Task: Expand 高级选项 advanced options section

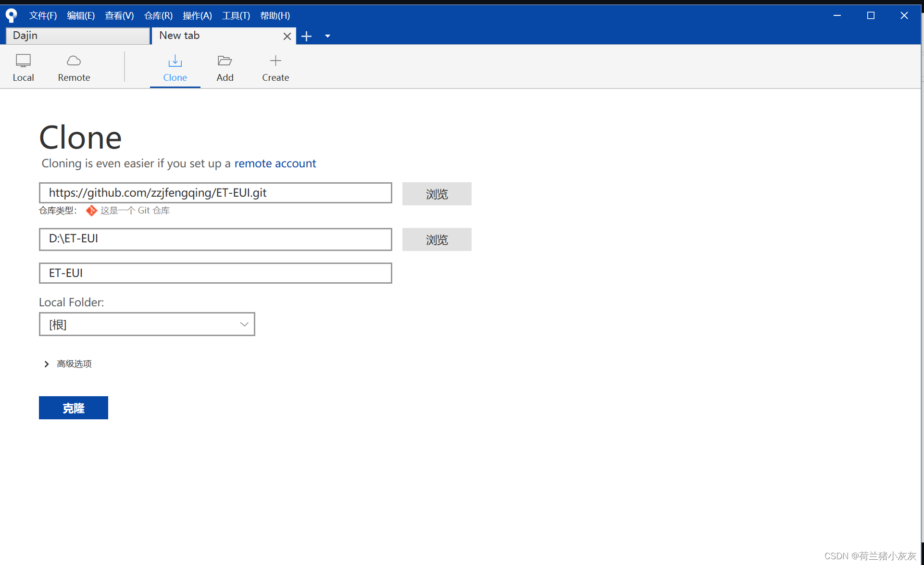Action: coord(67,364)
